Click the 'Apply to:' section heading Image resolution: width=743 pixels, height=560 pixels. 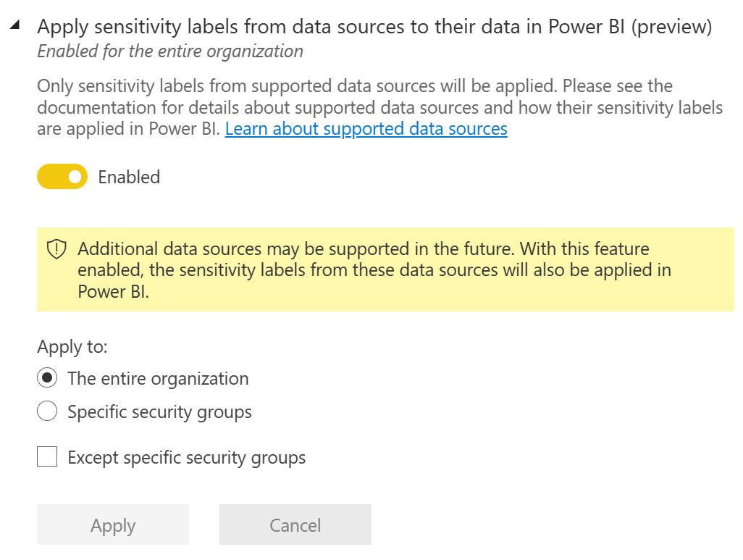(72, 346)
